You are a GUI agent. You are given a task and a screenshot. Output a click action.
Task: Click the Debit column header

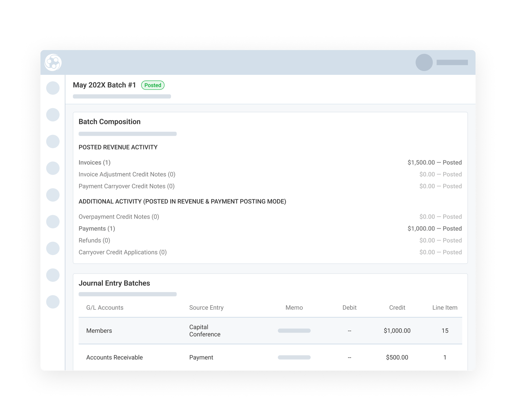349,307
